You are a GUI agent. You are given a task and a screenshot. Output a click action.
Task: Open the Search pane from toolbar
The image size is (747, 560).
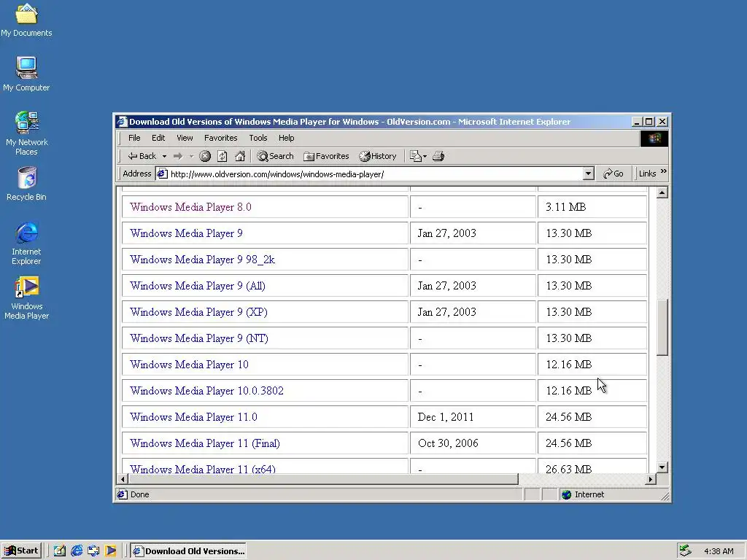tap(275, 156)
